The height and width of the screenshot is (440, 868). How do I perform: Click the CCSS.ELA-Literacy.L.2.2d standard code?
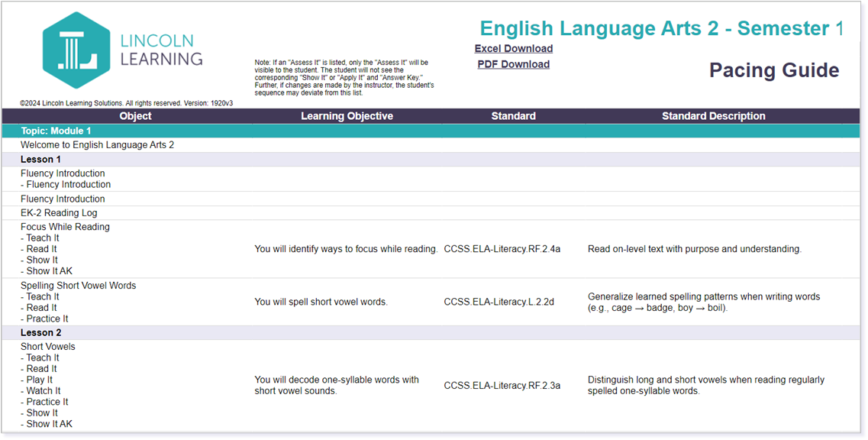[x=500, y=302]
